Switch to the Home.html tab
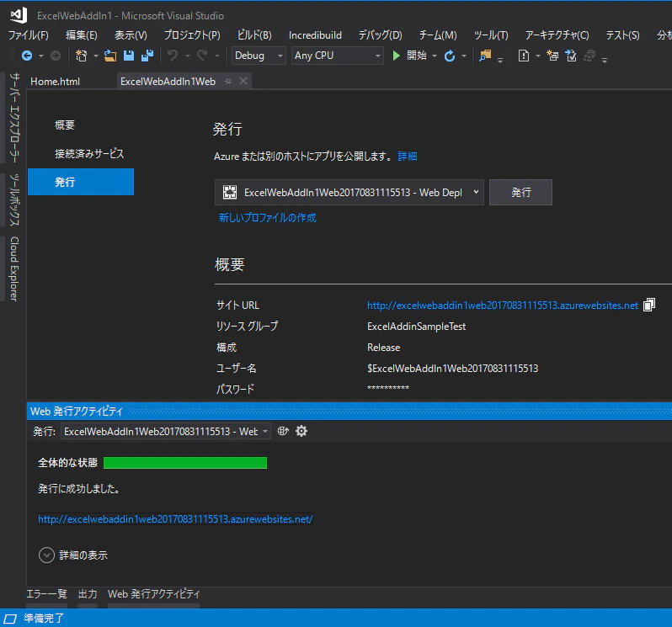Viewport: 672px width, 627px height. (55, 82)
